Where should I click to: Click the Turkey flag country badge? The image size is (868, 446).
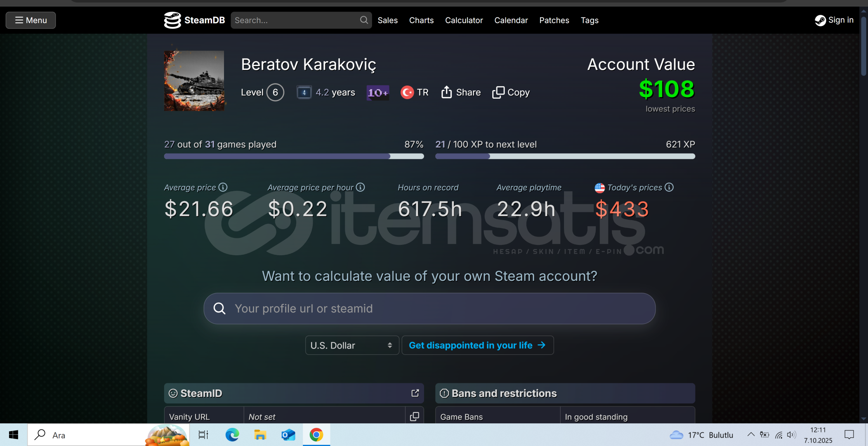(407, 92)
